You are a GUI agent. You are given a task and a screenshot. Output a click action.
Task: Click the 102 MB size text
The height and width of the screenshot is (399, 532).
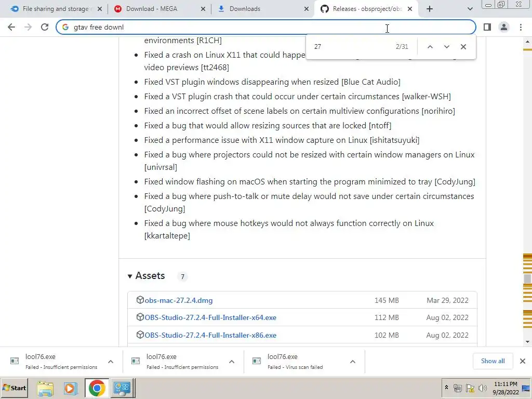click(387, 335)
